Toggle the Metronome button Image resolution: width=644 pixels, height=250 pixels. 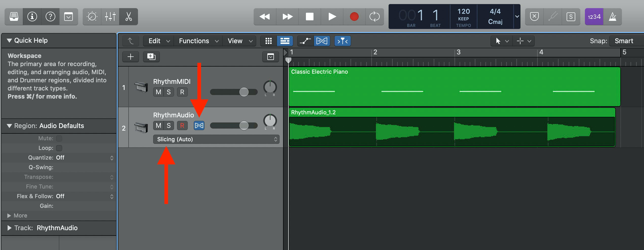[x=613, y=17]
